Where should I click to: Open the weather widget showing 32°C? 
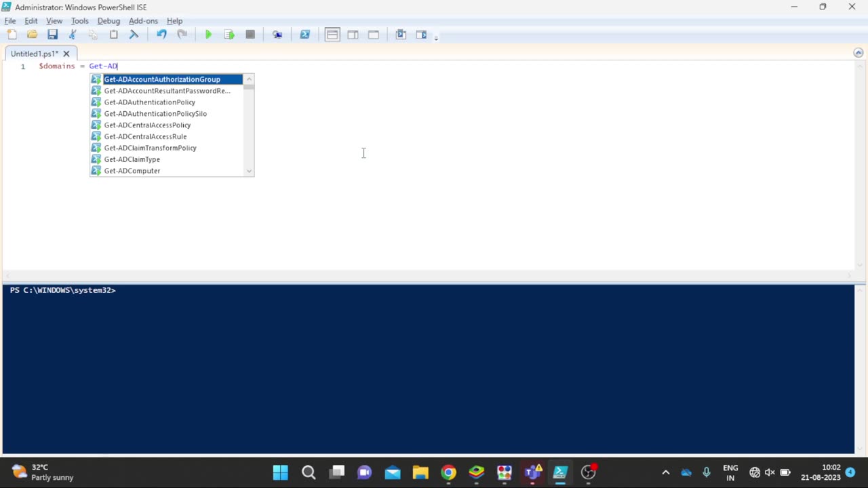point(43,472)
